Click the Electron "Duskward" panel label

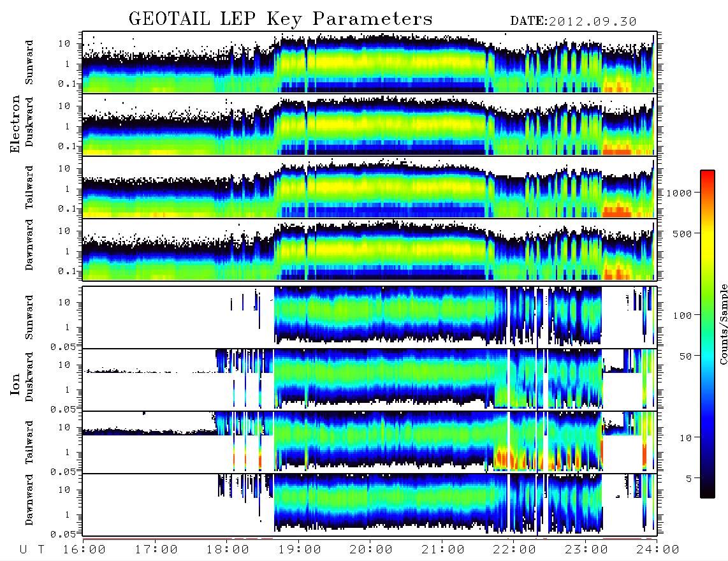pyautogui.click(x=29, y=122)
